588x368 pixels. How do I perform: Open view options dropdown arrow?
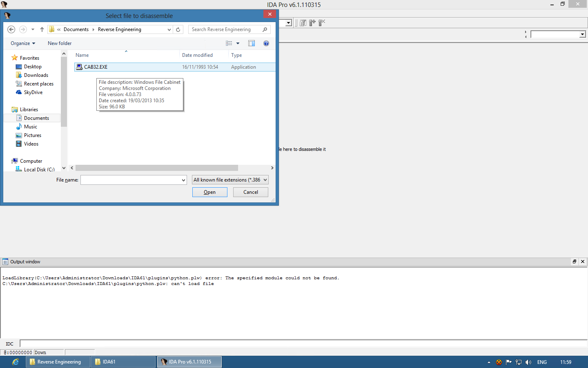tap(238, 43)
